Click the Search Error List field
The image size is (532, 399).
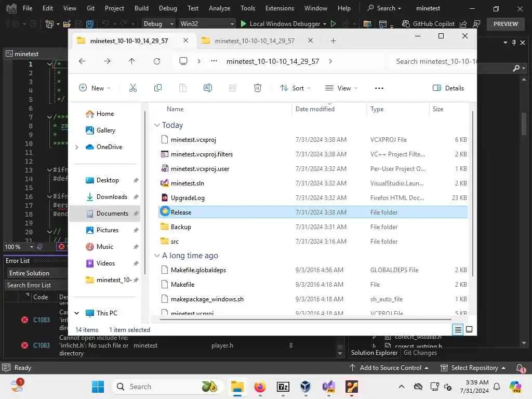tap(36, 285)
